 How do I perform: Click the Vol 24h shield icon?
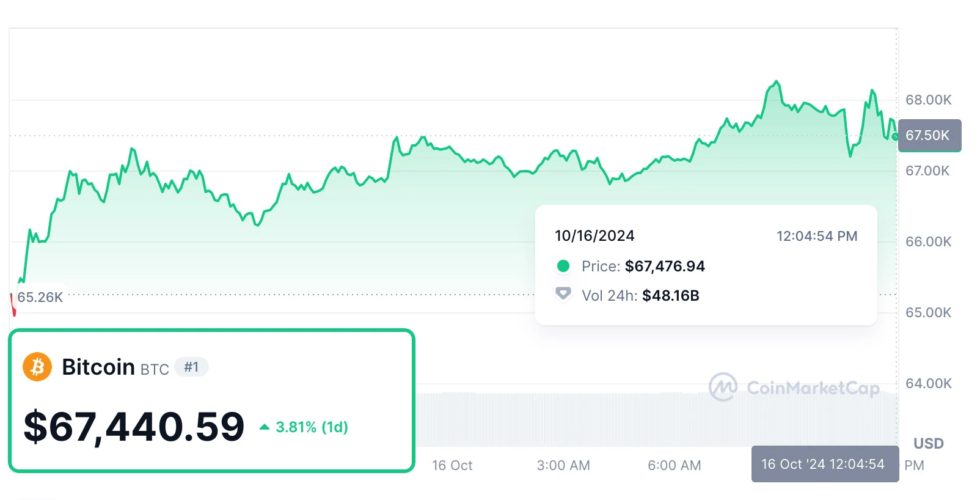pos(563,295)
